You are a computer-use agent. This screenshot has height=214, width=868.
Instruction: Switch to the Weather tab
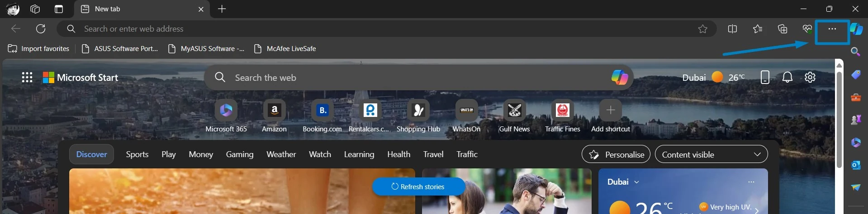pos(281,154)
